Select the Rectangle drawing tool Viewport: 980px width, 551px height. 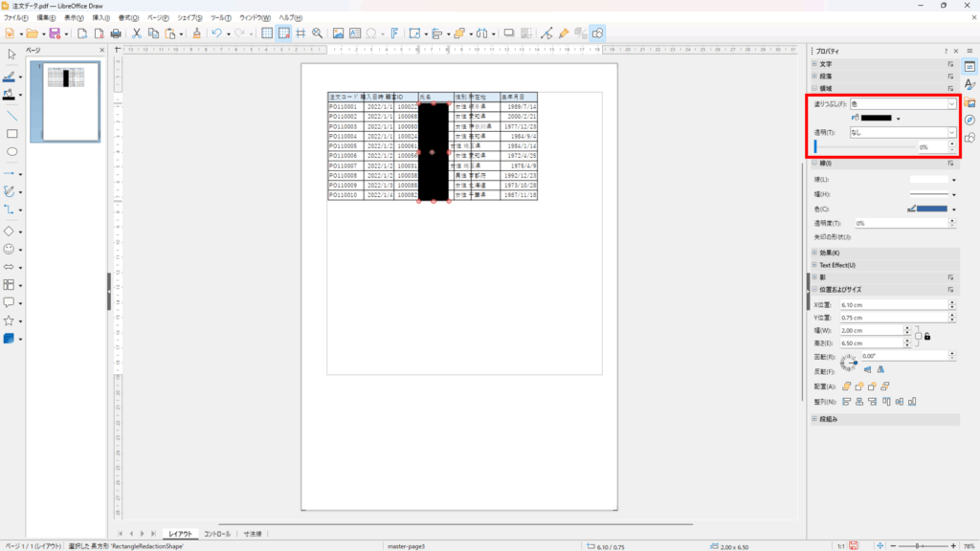pyautogui.click(x=12, y=134)
